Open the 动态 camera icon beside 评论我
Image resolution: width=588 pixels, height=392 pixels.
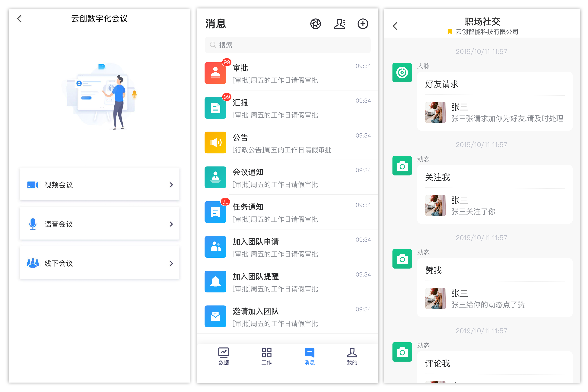click(x=402, y=352)
